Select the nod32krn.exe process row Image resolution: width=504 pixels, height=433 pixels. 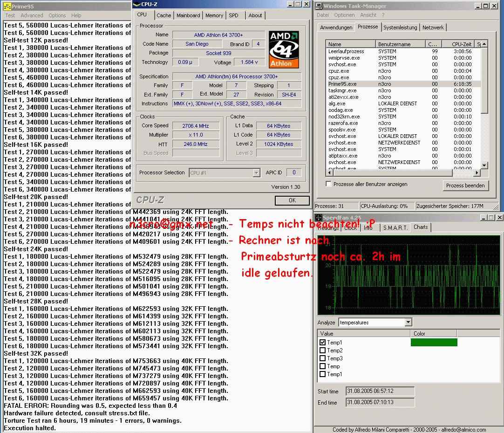tap(403, 117)
